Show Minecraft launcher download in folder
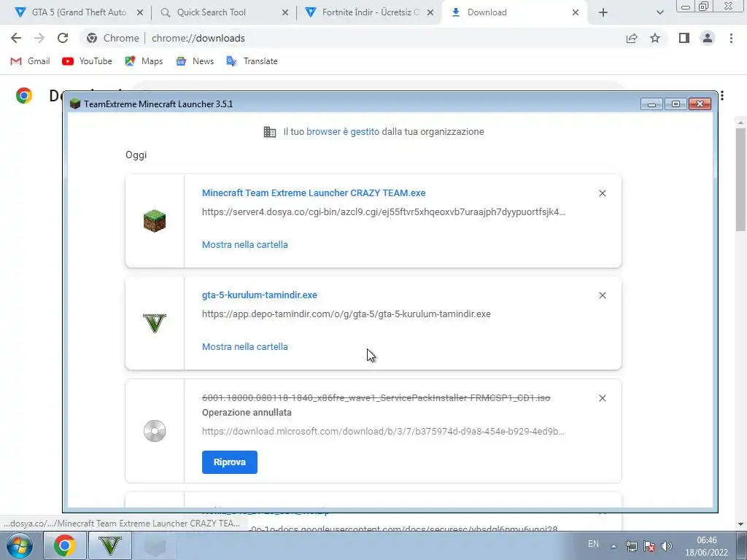Screen dimensions: 747x560 245,245
